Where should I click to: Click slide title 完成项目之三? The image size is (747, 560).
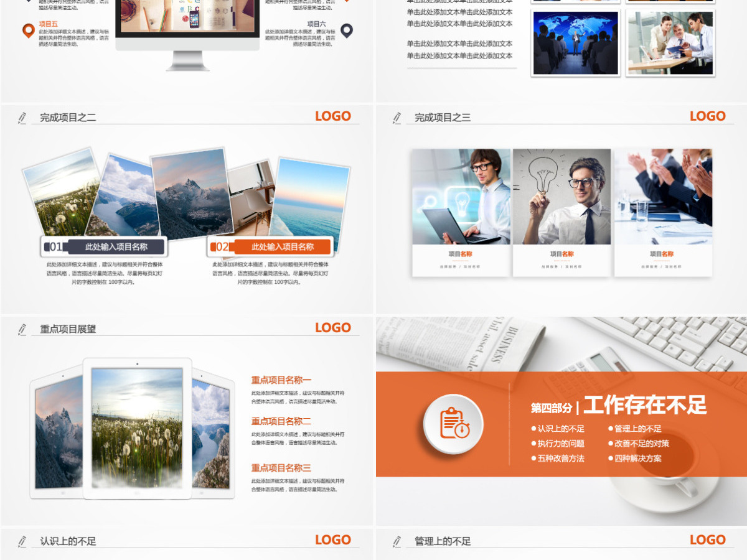(443, 118)
